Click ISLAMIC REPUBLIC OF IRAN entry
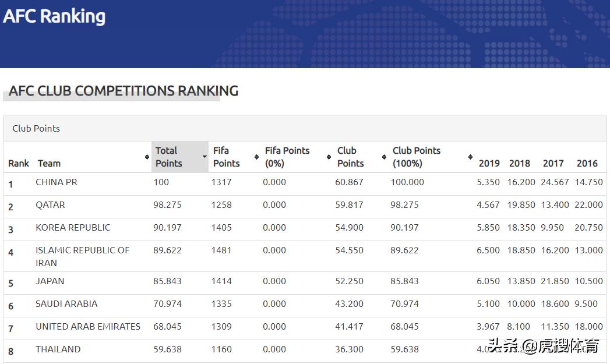The width and height of the screenshot is (610, 364). [x=82, y=256]
